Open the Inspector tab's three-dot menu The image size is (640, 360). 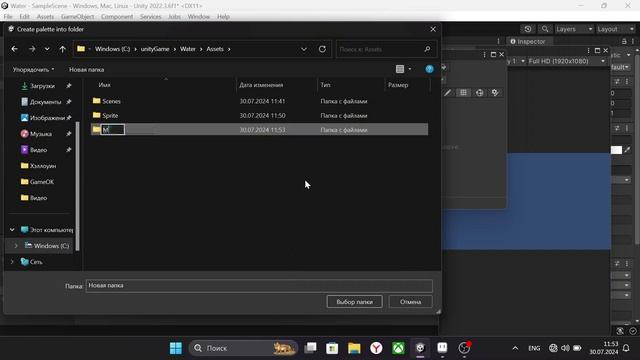tap(633, 41)
